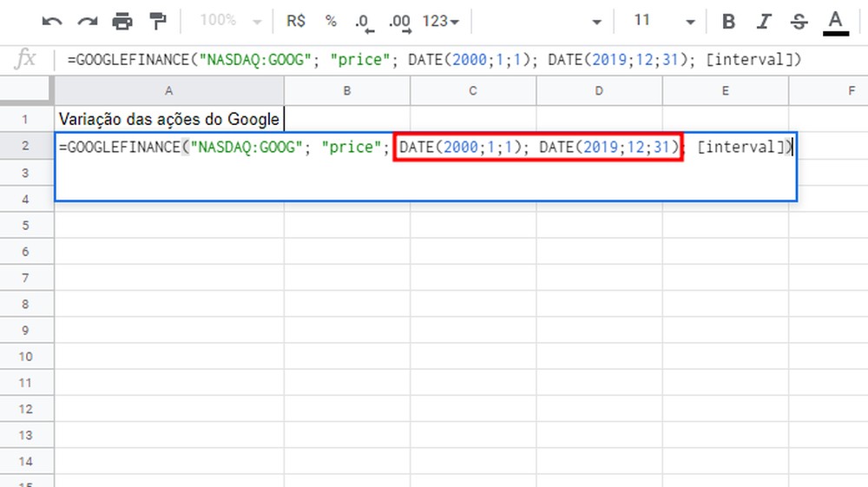Format as currency R$
Screen dimensions: 868x487
(296, 21)
